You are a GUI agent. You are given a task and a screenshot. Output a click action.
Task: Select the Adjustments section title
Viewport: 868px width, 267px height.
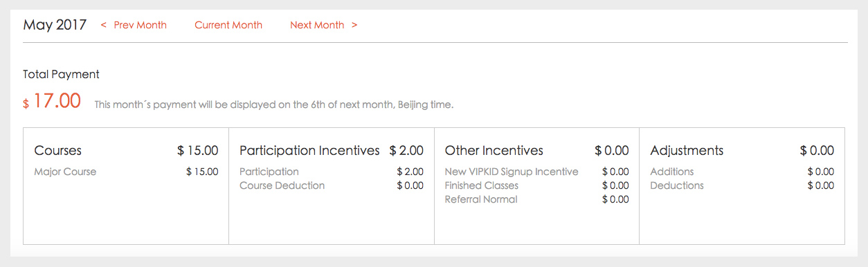point(687,150)
